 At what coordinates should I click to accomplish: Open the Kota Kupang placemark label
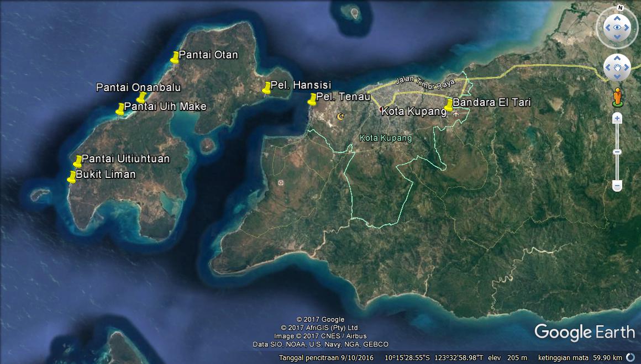(x=414, y=112)
